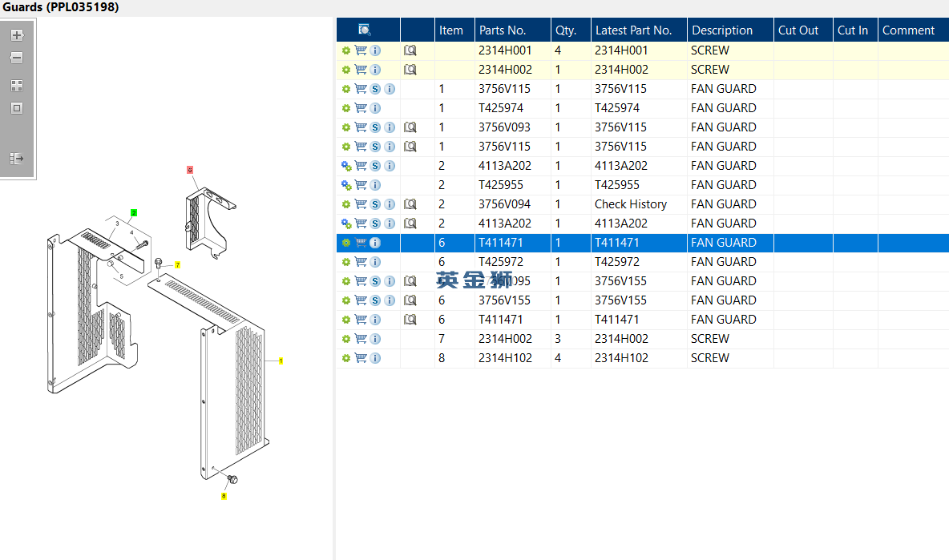This screenshot has height=560, width=949.
Task: Click the Description column header
Action: [x=730, y=30]
